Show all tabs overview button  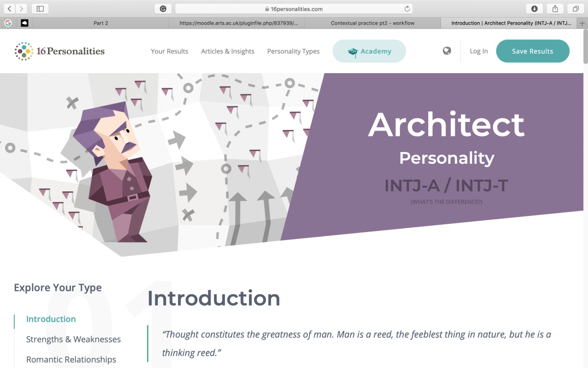[x=576, y=8]
